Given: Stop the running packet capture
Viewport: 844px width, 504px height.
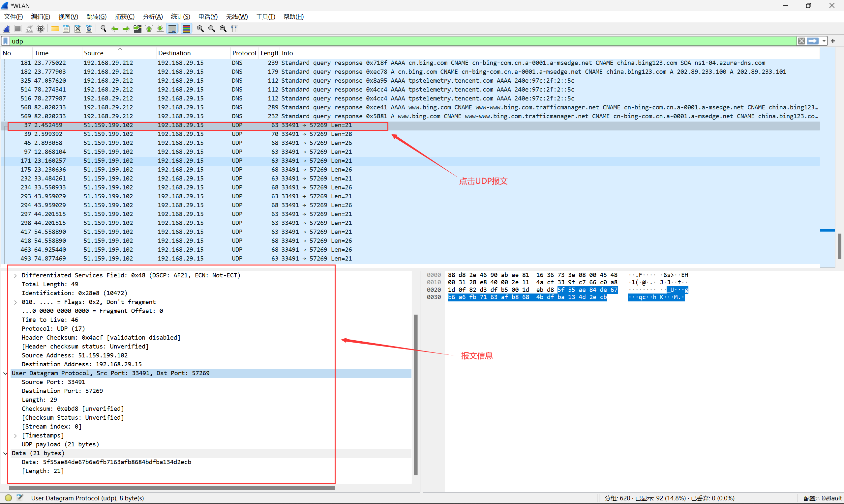Looking at the screenshot, I should [x=18, y=29].
